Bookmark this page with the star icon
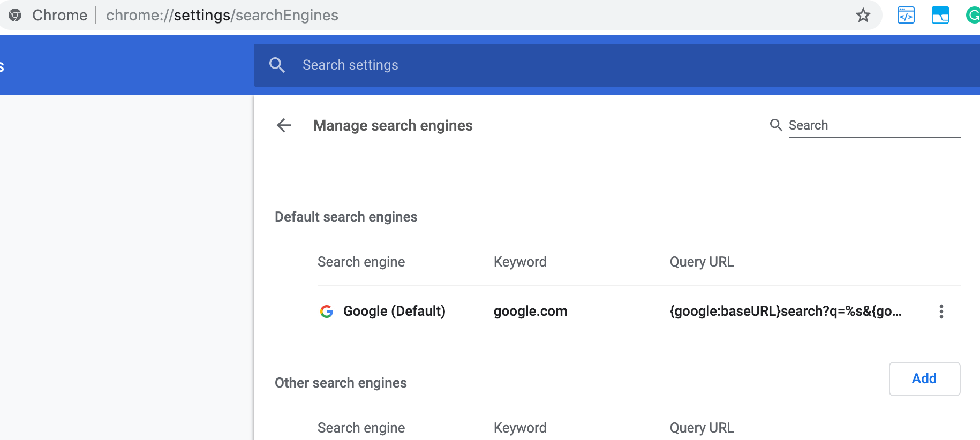This screenshot has height=440, width=980. tap(863, 15)
